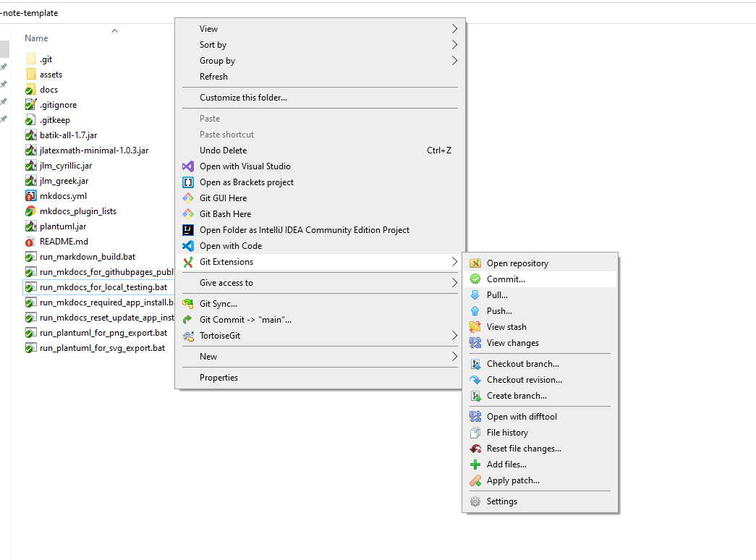Click the File history icon
756x560 pixels.
pyautogui.click(x=475, y=432)
